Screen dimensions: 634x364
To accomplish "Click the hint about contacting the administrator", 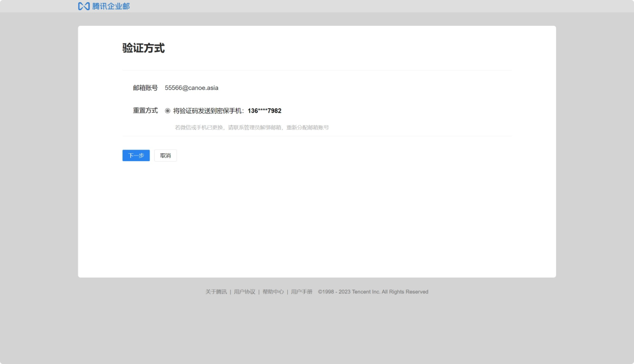I will 252,127.
